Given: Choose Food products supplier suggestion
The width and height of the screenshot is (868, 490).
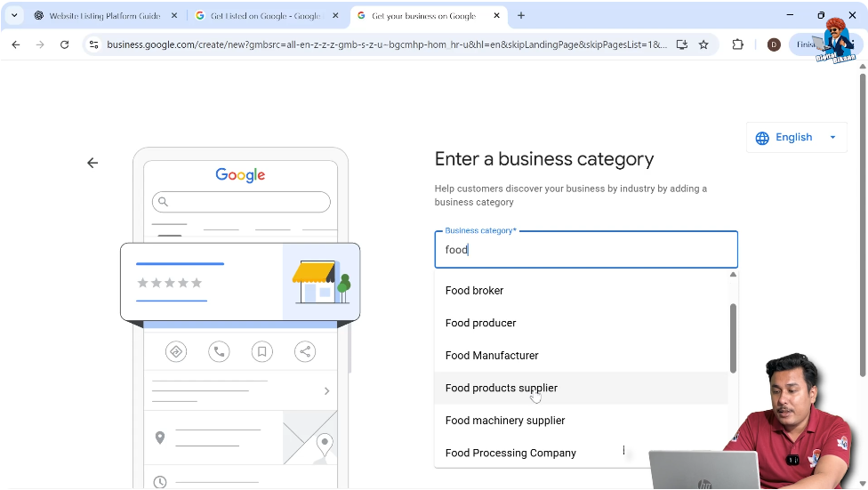Looking at the screenshot, I should (x=582, y=388).
